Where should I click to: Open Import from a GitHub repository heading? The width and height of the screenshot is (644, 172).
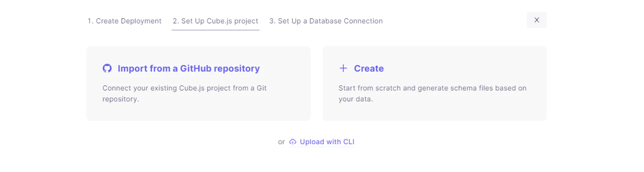pos(189,68)
